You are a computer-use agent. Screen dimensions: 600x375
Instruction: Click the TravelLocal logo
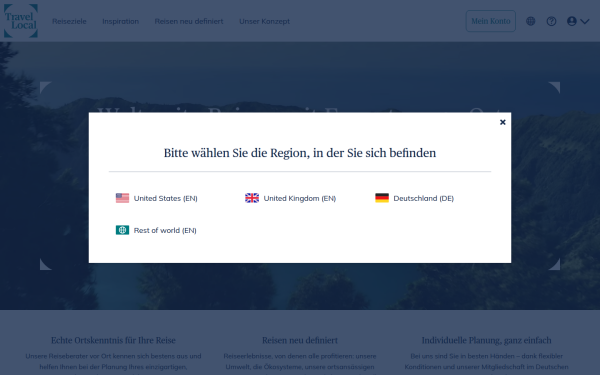[x=21, y=21]
